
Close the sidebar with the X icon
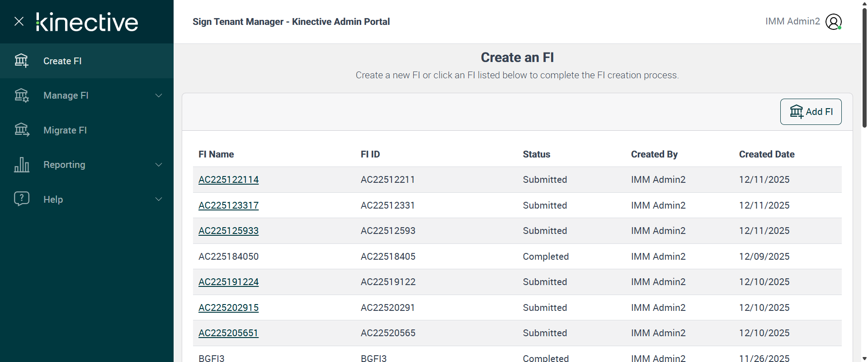pos(19,21)
